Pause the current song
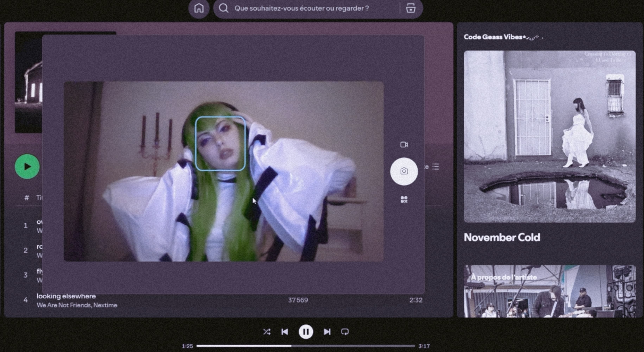 [x=306, y=332]
